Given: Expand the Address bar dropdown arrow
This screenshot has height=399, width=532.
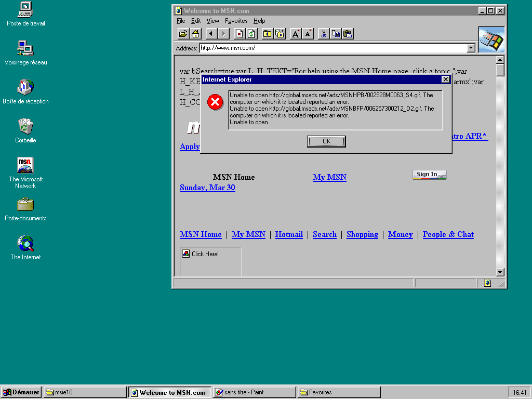Looking at the screenshot, I should coord(471,48).
